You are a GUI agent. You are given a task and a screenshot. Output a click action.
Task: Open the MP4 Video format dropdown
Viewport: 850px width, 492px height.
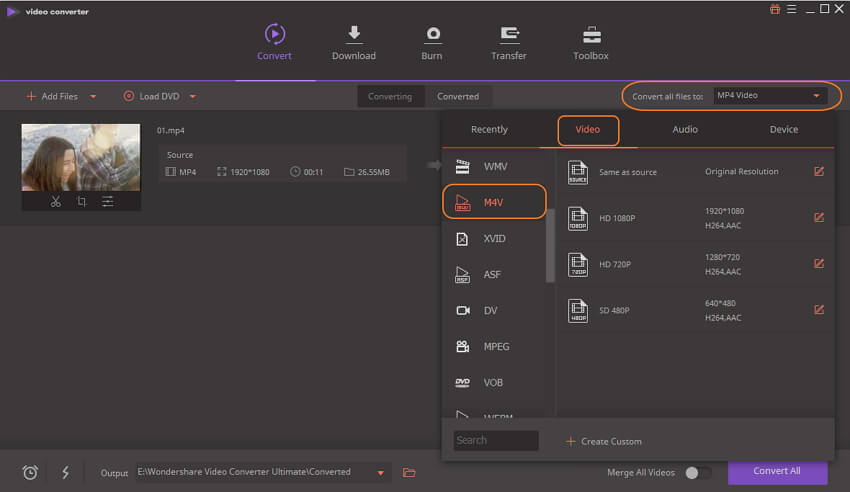(769, 96)
